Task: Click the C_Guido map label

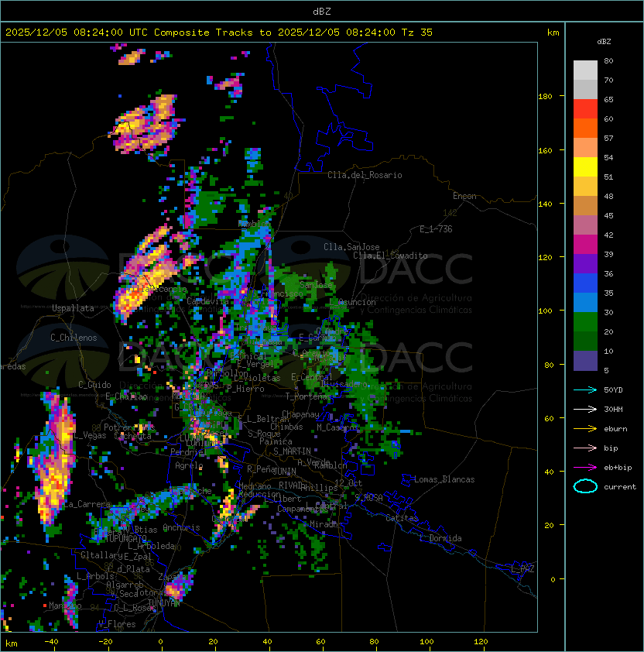Action: 94,385
